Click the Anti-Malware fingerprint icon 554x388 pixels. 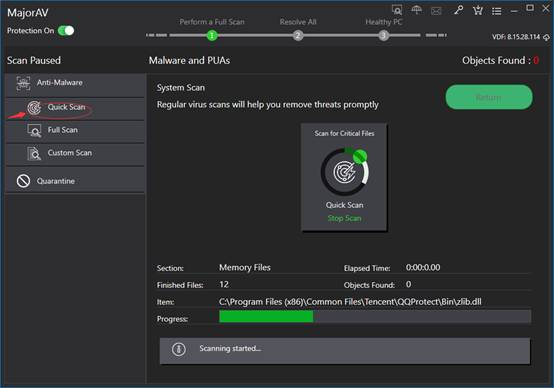(x=23, y=83)
